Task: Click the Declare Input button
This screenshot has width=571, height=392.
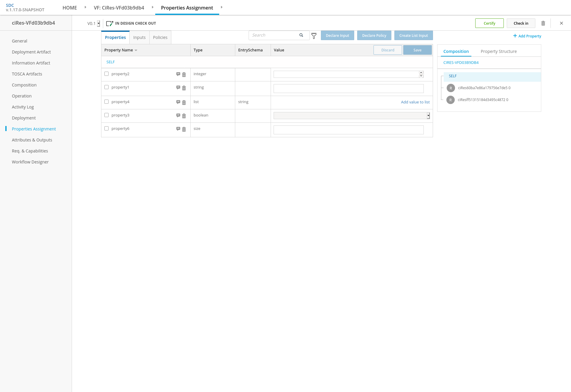Action: coord(337,35)
